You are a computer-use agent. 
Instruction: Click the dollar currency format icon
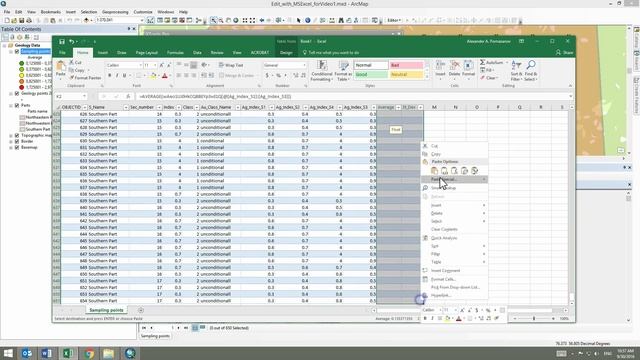pyautogui.click(x=267, y=76)
